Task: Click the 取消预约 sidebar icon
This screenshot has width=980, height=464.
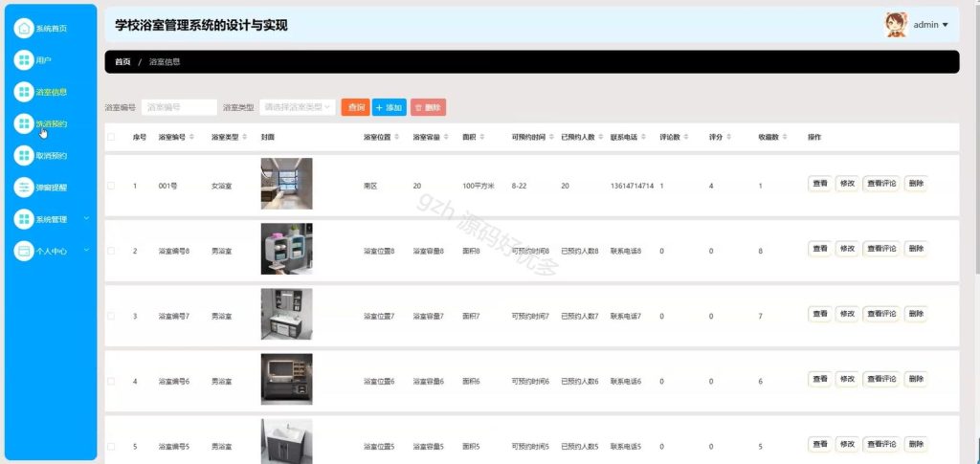Action: coord(24,156)
